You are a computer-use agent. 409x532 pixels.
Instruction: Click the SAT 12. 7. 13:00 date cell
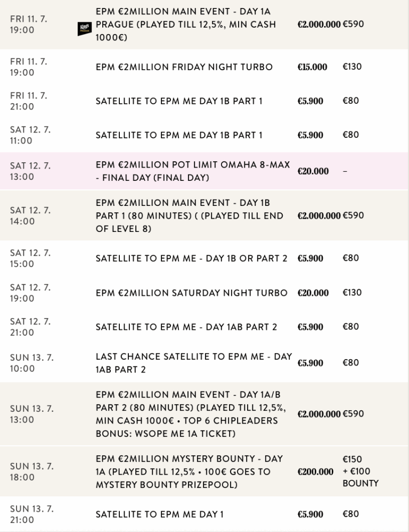30,171
